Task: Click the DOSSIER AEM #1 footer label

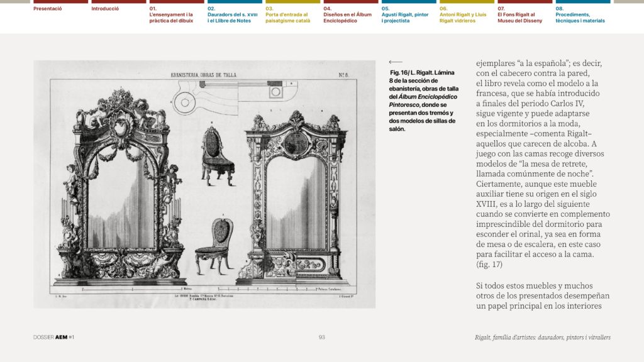Action: pyautogui.click(x=54, y=337)
